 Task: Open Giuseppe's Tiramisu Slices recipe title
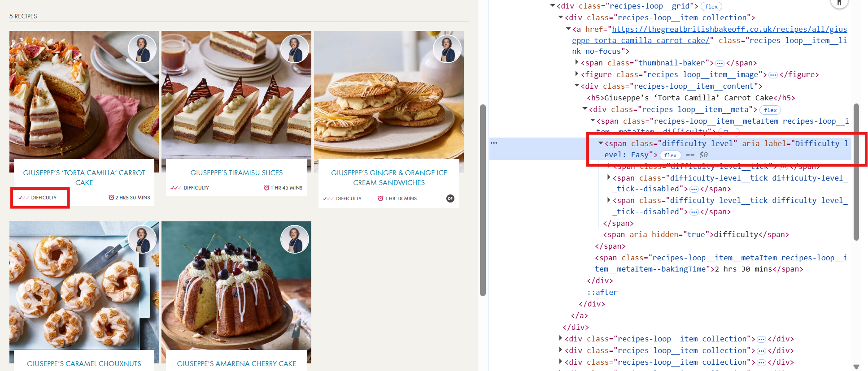[236, 173]
